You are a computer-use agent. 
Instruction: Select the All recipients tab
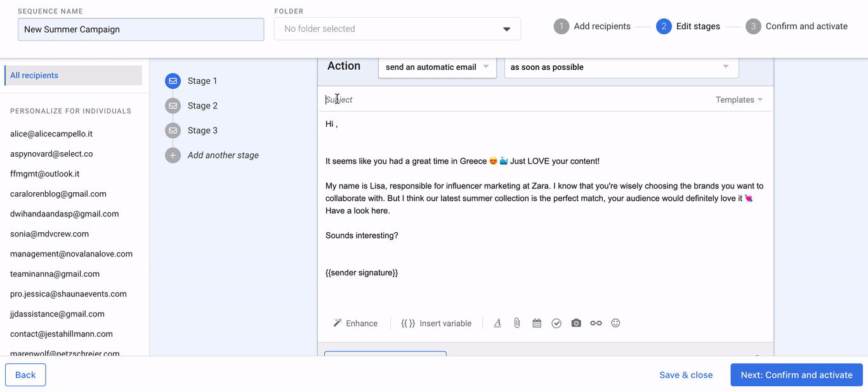pyautogui.click(x=73, y=75)
